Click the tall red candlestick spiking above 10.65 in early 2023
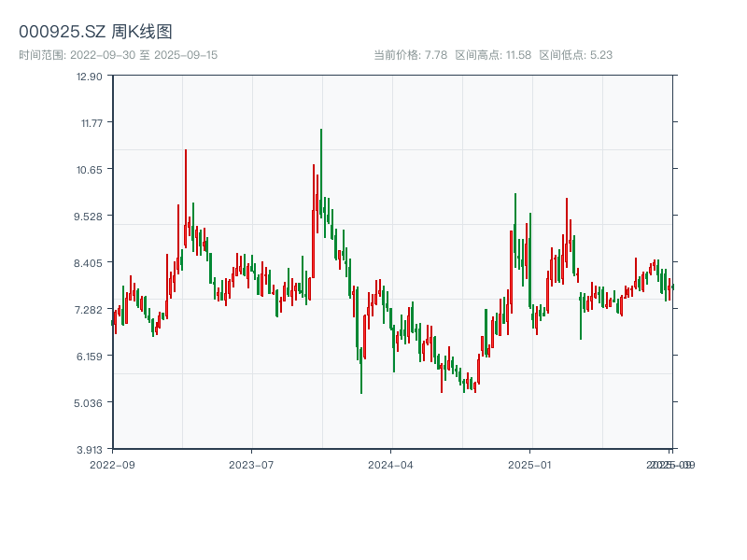The width and height of the screenshot is (747, 560). (x=186, y=199)
